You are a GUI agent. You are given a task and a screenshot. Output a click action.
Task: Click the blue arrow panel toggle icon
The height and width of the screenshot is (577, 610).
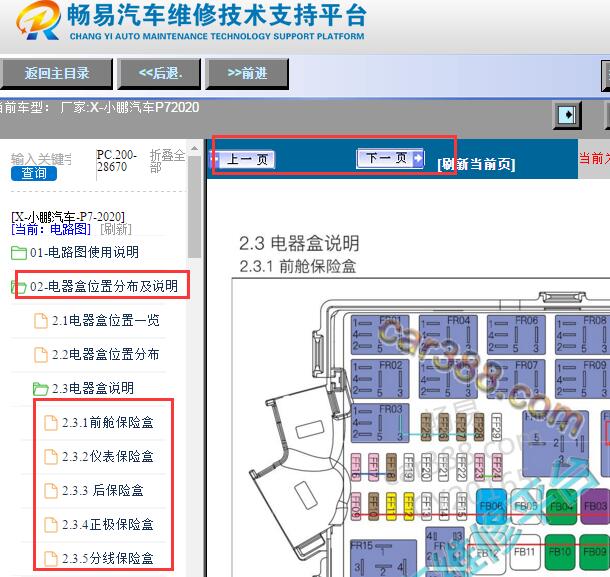pos(567,115)
